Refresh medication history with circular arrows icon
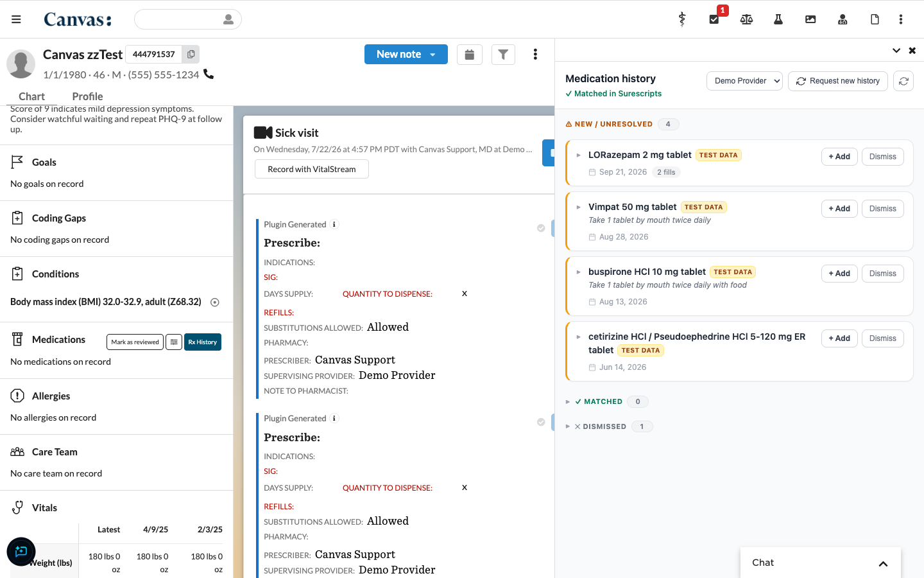 point(903,81)
